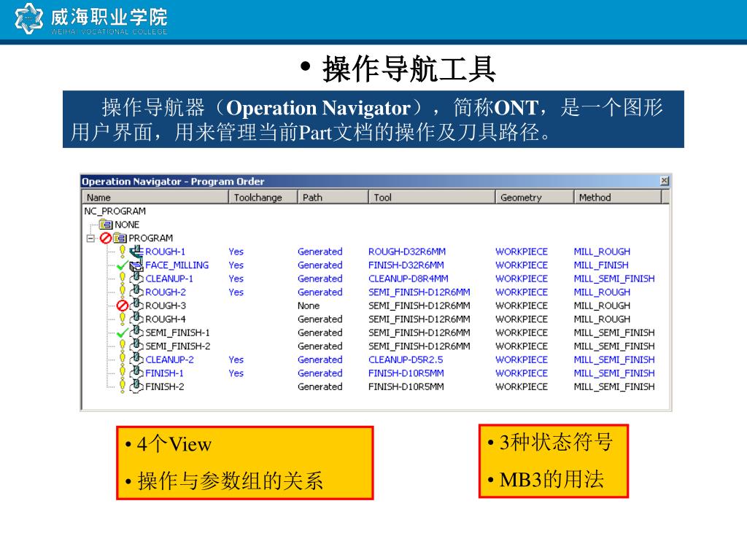
Task: Click the ROUGH-D32R6MM tool cell
Action: pyautogui.click(x=407, y=252)
